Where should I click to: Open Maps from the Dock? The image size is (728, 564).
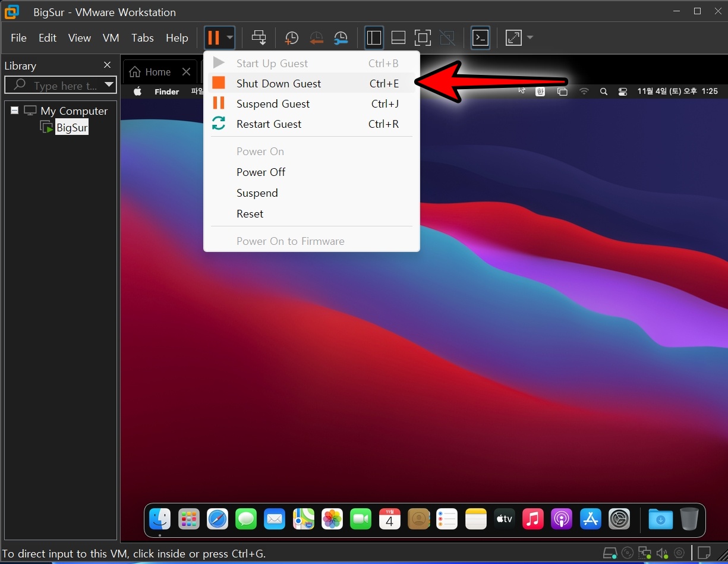(x=304, y=519)
